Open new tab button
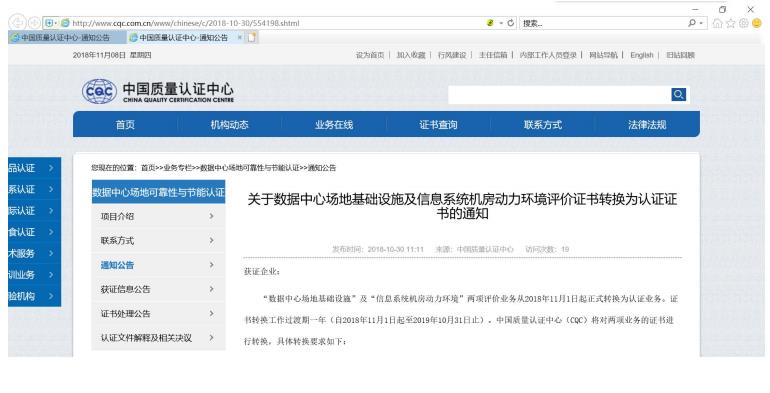This screenshot has height=393, width=770. click(x=251, y=37)
